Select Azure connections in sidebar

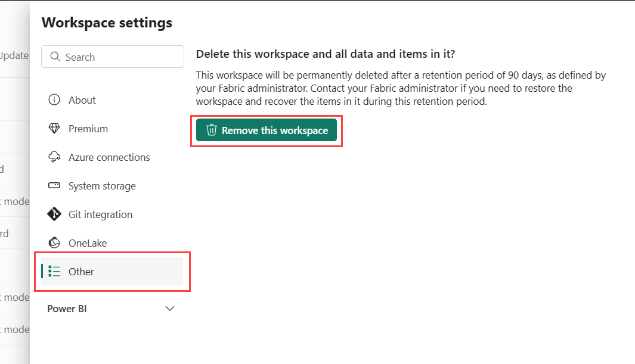[x=109, y=157]
